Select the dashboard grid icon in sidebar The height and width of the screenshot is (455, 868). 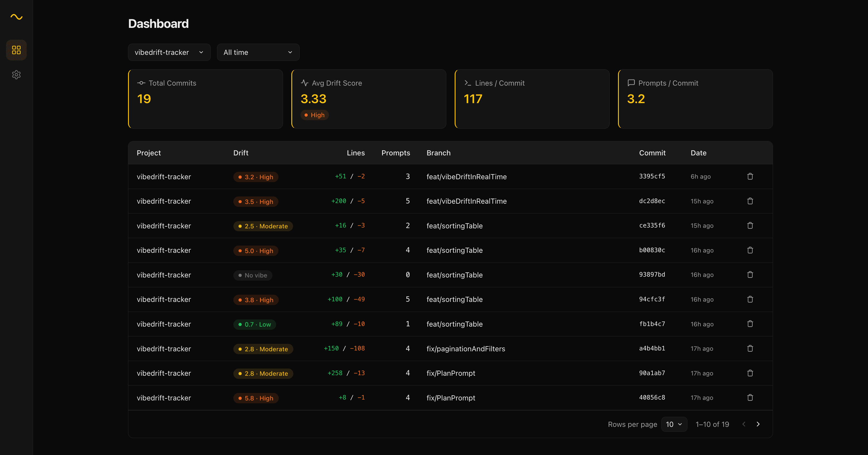click(x=16, y=50)
